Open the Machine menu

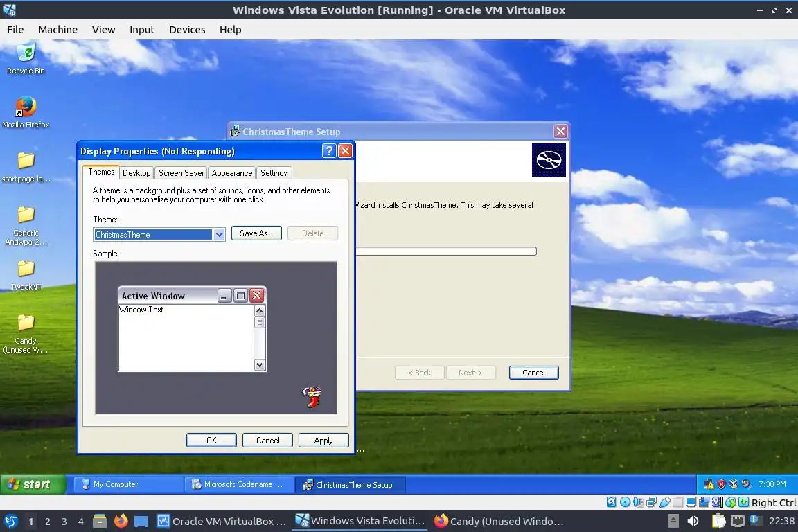58,30
